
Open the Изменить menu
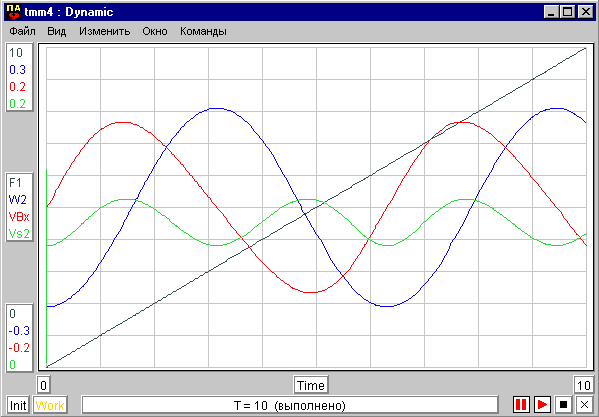pyautogui.click(x=105, y=31)
